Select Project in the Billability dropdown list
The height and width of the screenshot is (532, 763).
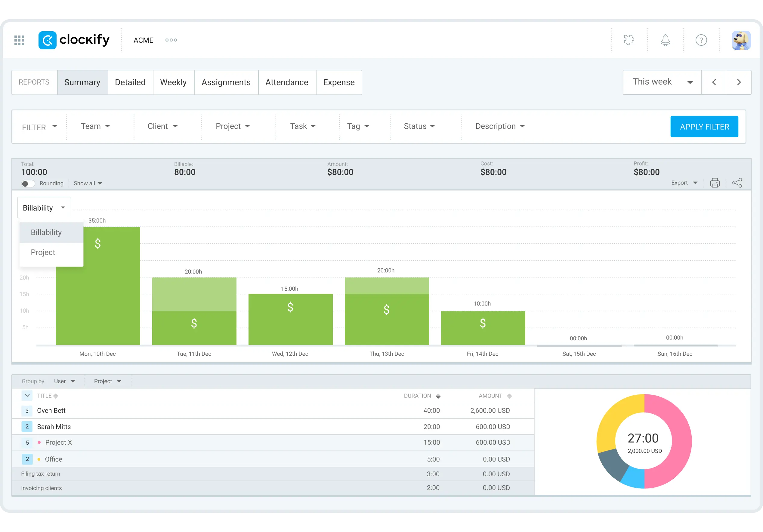click(43, 252)
